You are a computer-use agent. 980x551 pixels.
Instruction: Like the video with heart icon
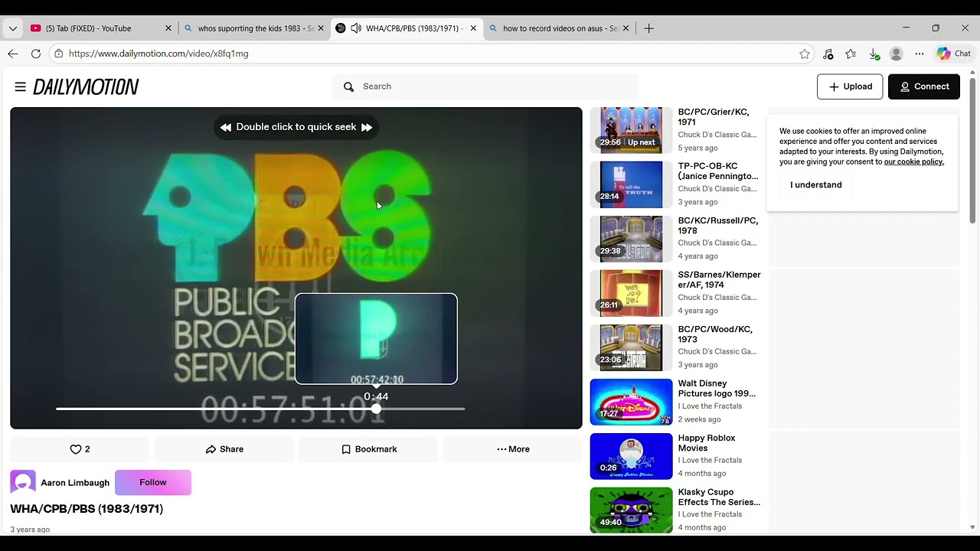point(80,449)
